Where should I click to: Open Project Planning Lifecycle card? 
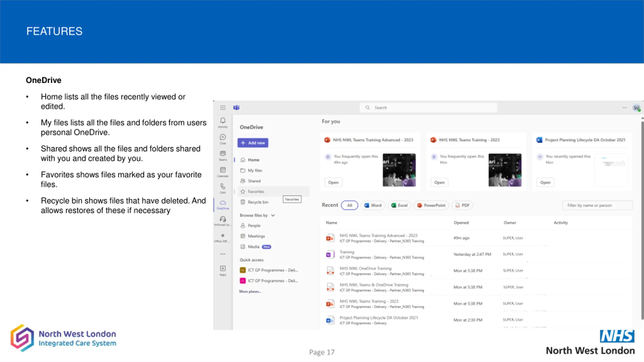(545, 183)
